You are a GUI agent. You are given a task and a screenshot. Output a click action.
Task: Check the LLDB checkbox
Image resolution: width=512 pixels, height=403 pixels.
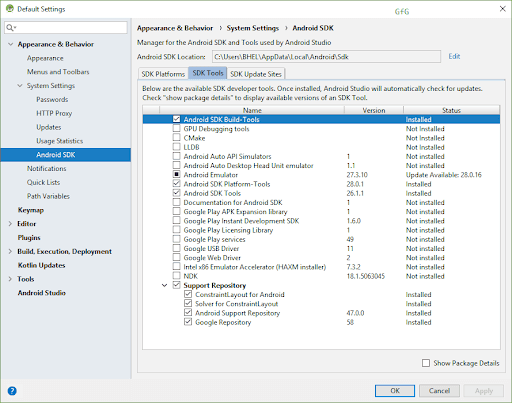point(176,147)
